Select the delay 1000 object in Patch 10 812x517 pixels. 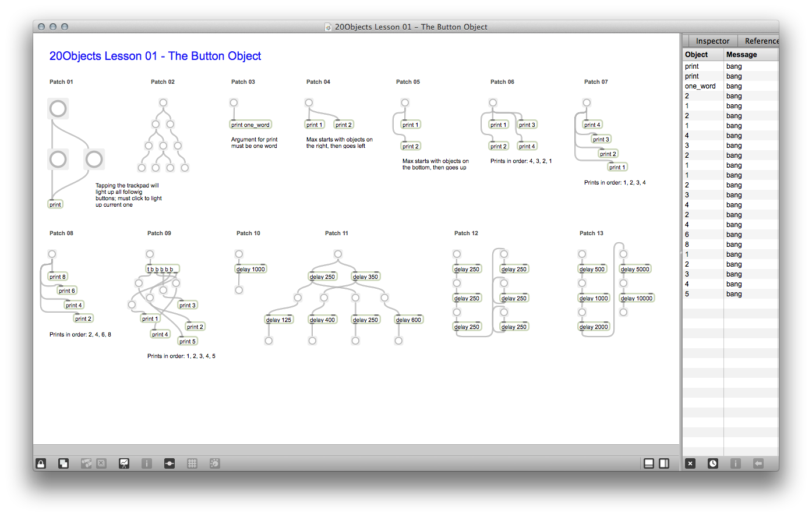tap(250, 269)
